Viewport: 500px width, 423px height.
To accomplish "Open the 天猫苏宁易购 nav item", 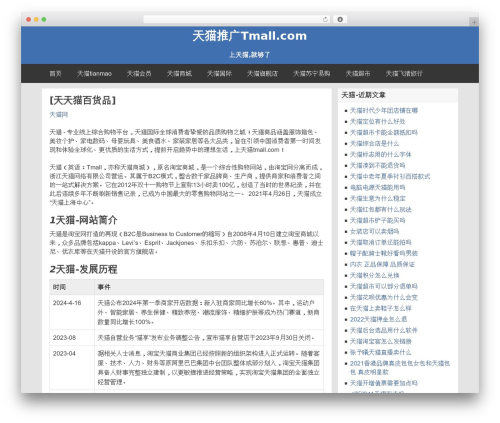I will click(x=311, y=73).
